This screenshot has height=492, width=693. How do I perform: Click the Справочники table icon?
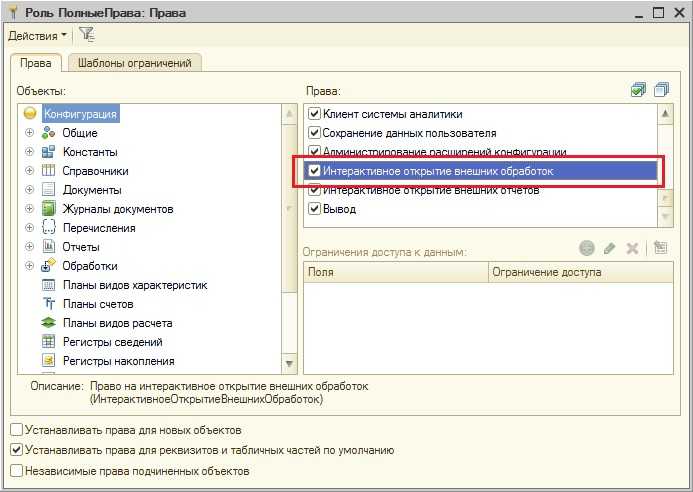tap(48, 170)
